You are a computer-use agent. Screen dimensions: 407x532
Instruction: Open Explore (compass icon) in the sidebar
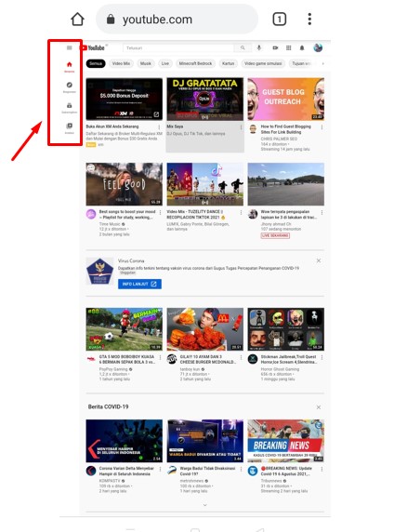69,86
